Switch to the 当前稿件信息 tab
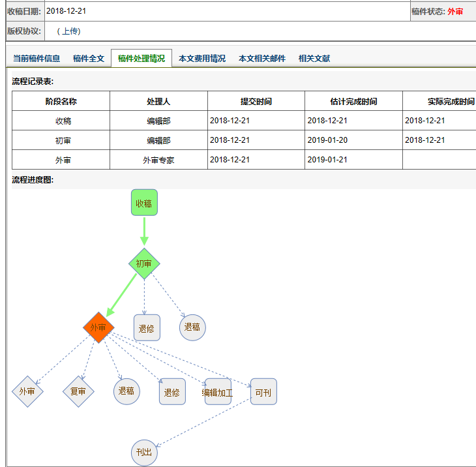 point(37,58)
